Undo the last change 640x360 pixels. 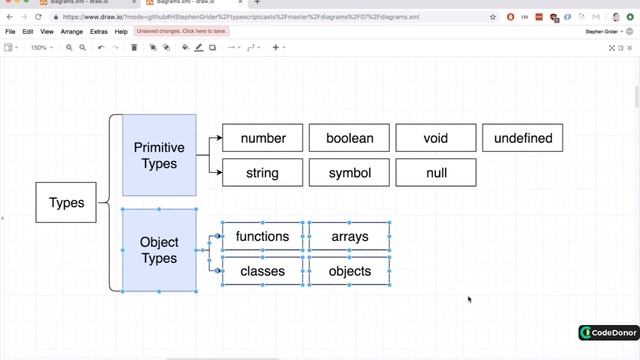[101, 48]
